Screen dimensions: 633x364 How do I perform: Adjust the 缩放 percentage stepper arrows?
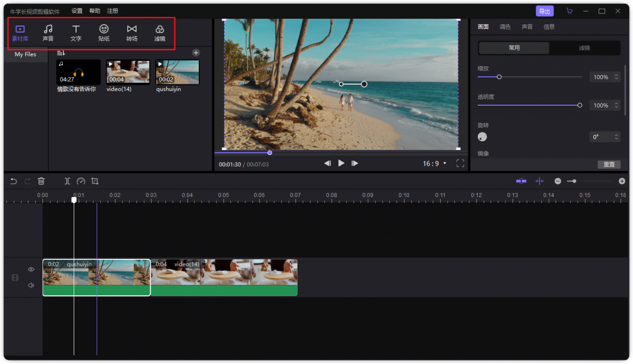pyautogui.click(x=616, y=77)
